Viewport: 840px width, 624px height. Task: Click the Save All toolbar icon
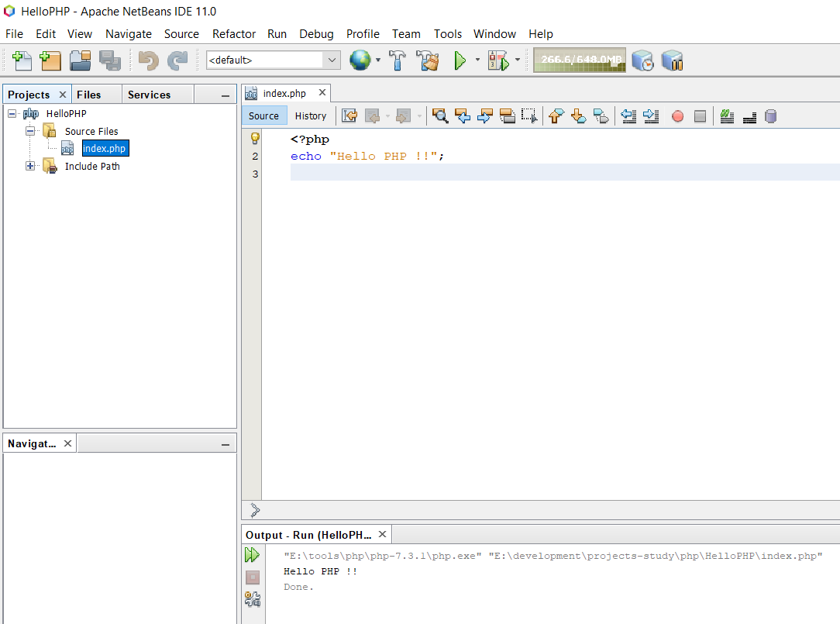[110, 60]
